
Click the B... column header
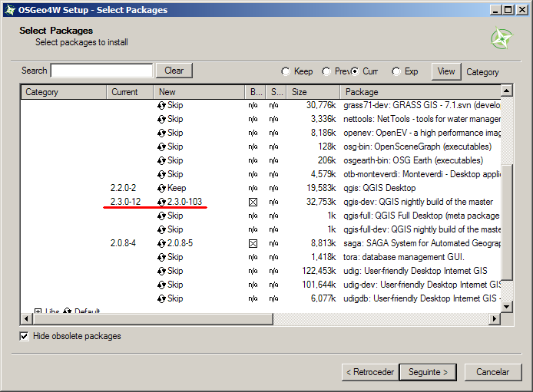tap(256, 92)
